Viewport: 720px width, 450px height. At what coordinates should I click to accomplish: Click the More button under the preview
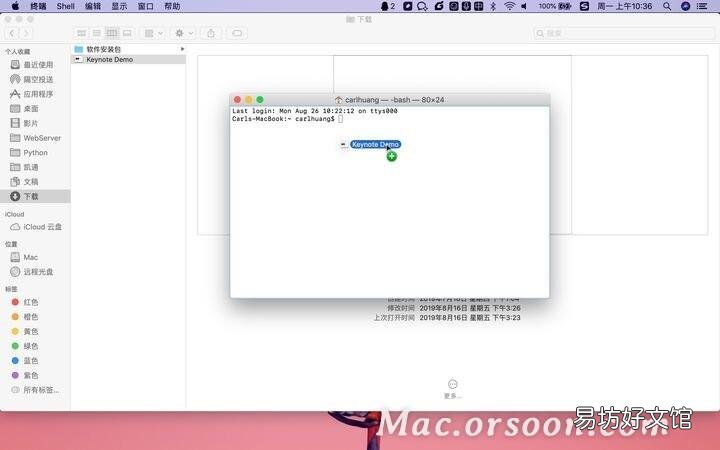452,388
